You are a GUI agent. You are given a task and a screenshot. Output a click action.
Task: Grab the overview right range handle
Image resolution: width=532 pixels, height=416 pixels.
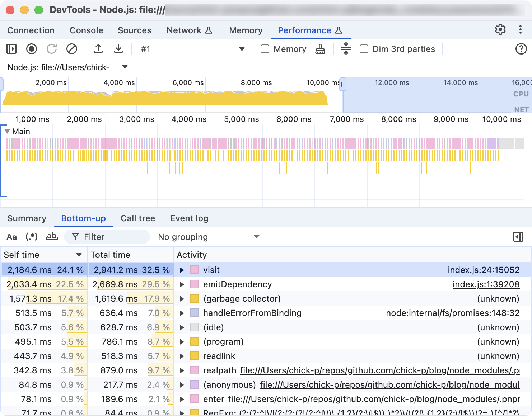(343, 84)
